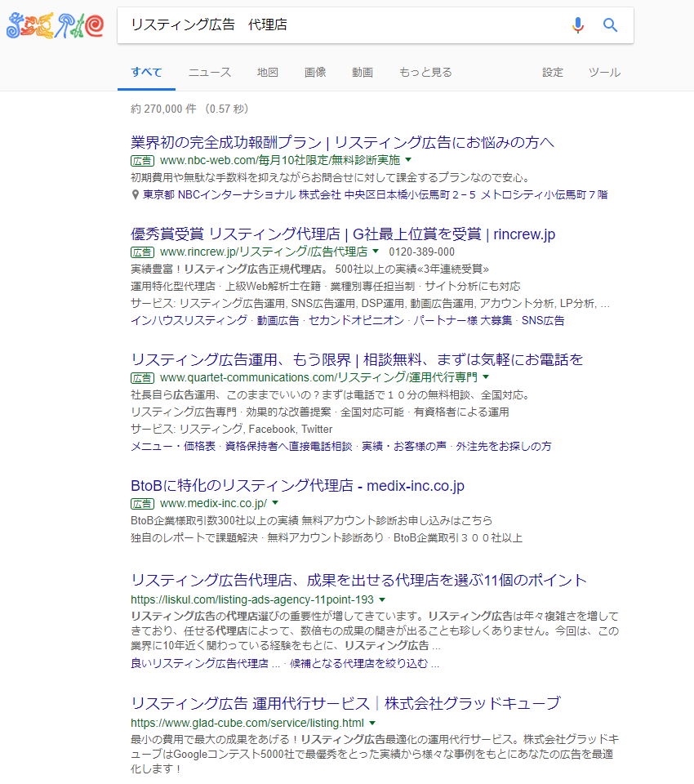Open dropdown arrow beside quartet-communications.com URL

[x=486, y=377]
